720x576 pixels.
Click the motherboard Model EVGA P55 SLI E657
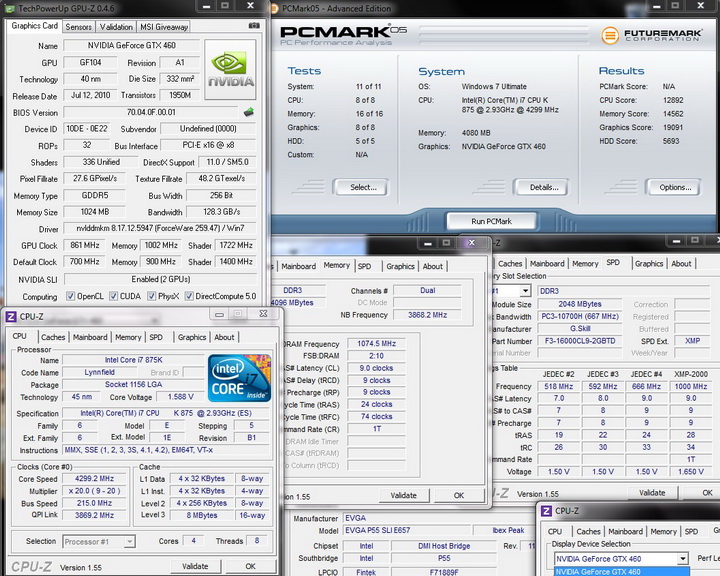407,530
